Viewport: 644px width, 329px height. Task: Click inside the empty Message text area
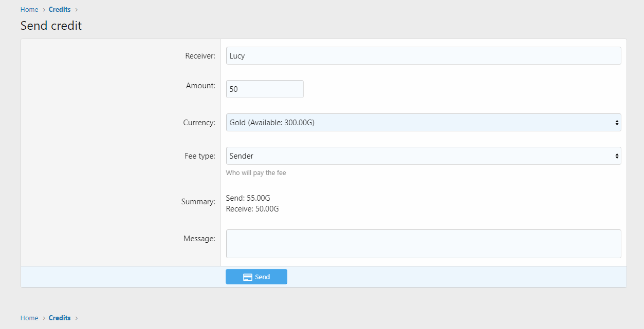[x=423, y=244]
